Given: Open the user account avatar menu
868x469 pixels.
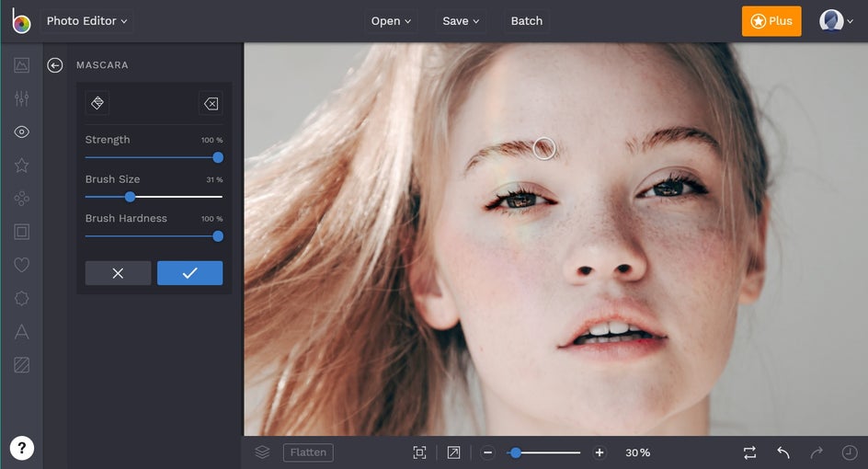Looking at the screenshot, I should pyautogui.click(x=836, y=21).
